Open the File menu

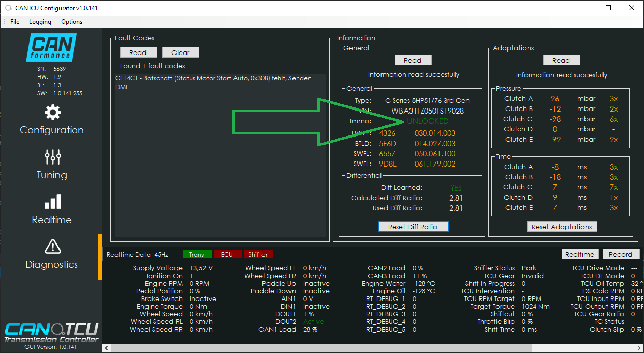click(15, 22)
